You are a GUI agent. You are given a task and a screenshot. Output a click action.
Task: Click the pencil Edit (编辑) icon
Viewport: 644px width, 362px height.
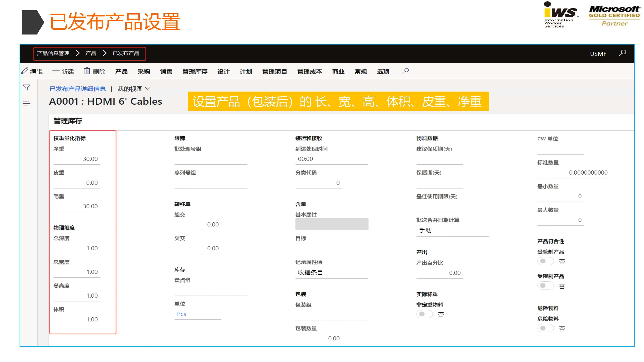(25, 71)
